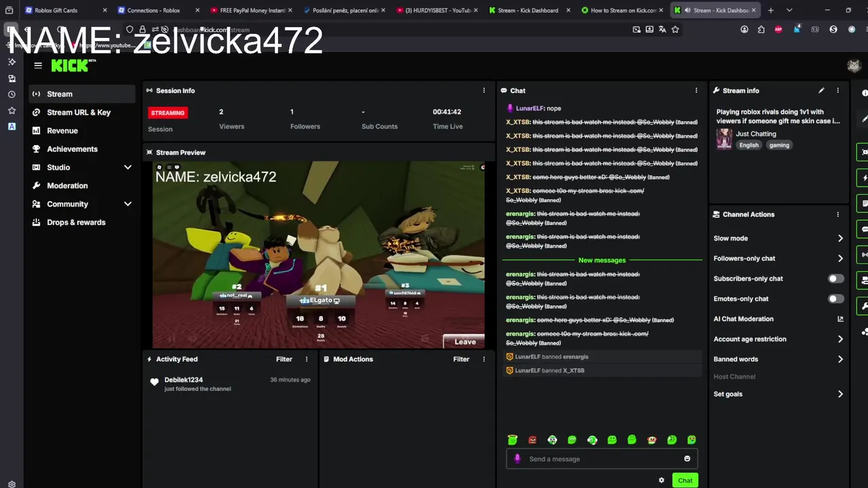Click the Leave button in stream preview
868x488 pixels.
[x=465, y=342]
